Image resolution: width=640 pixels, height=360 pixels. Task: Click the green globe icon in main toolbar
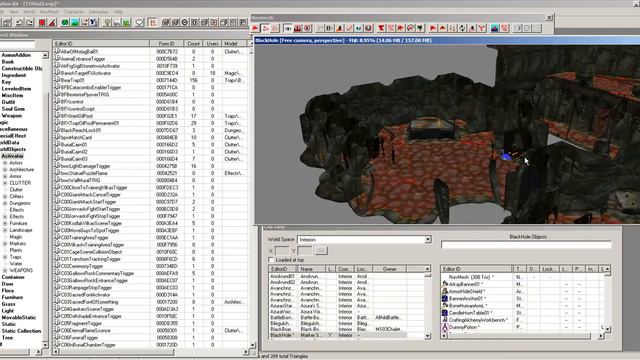[x=65, y=22]
